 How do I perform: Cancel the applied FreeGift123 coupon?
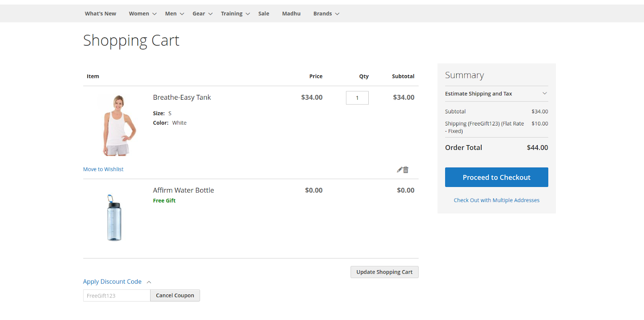[x=175, y=295]
